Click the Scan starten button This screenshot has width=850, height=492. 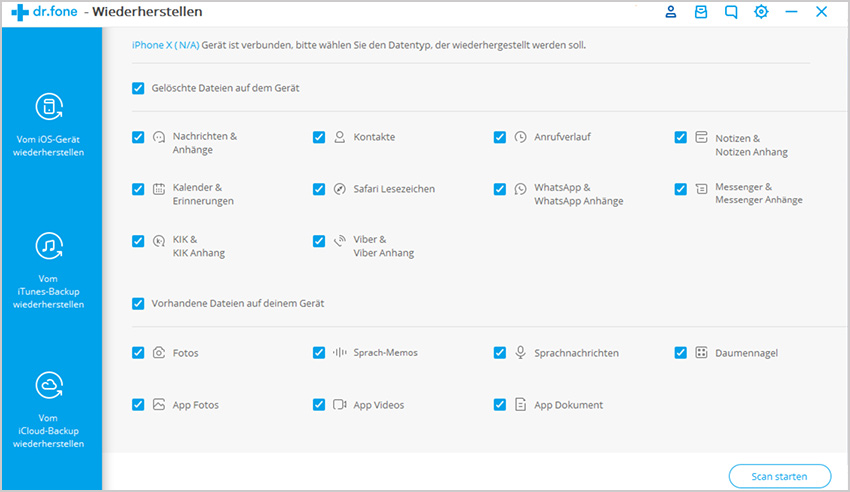780,476
